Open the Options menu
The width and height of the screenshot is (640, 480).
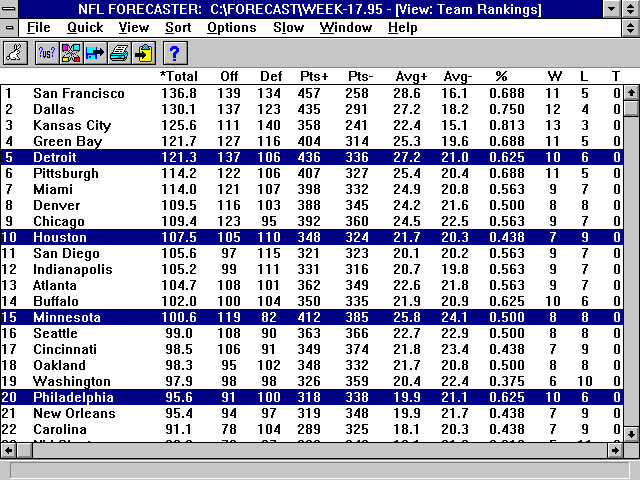pos(232,27)
